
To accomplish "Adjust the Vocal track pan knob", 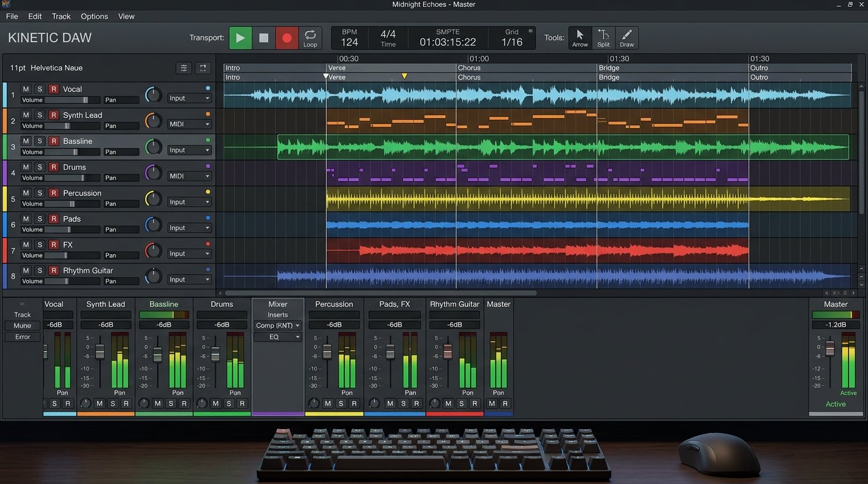I will tap(153, 95).
